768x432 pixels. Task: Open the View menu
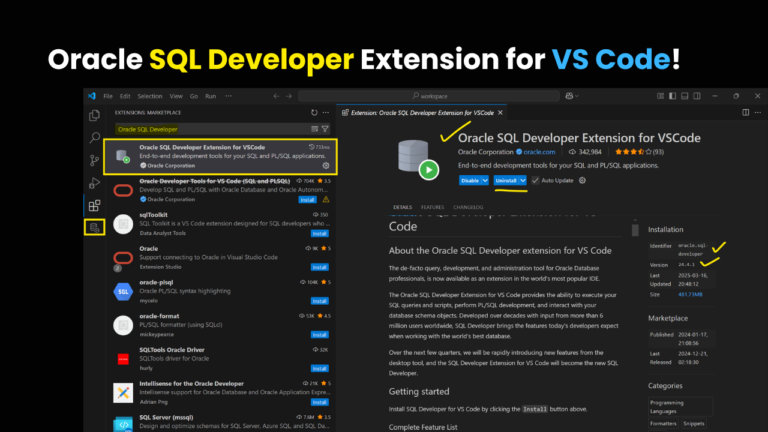click(x=176, y=96)
